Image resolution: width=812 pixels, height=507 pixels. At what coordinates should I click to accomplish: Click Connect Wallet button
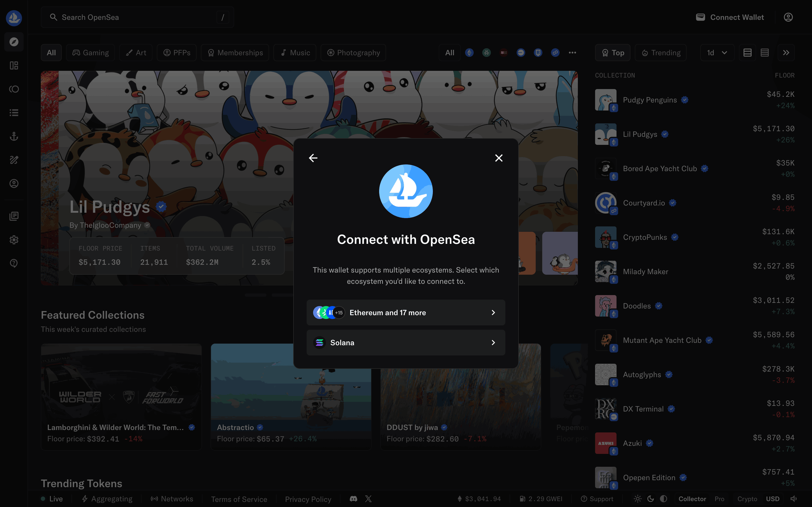730,17
